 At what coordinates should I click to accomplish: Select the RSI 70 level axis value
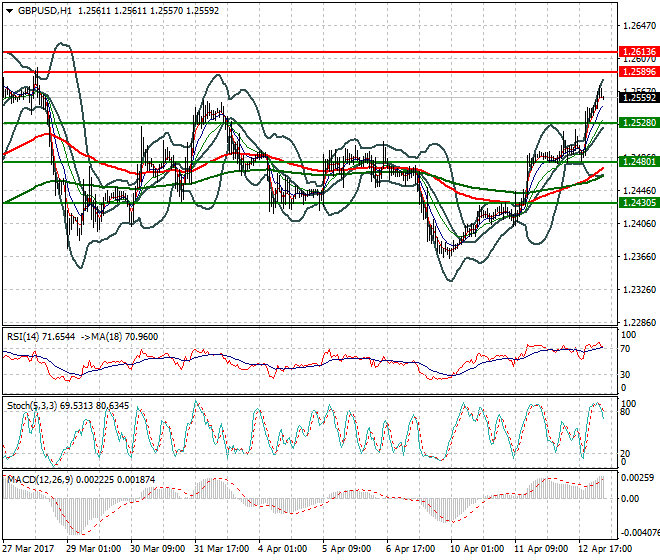pyautogui.click(x=625, y=349)
